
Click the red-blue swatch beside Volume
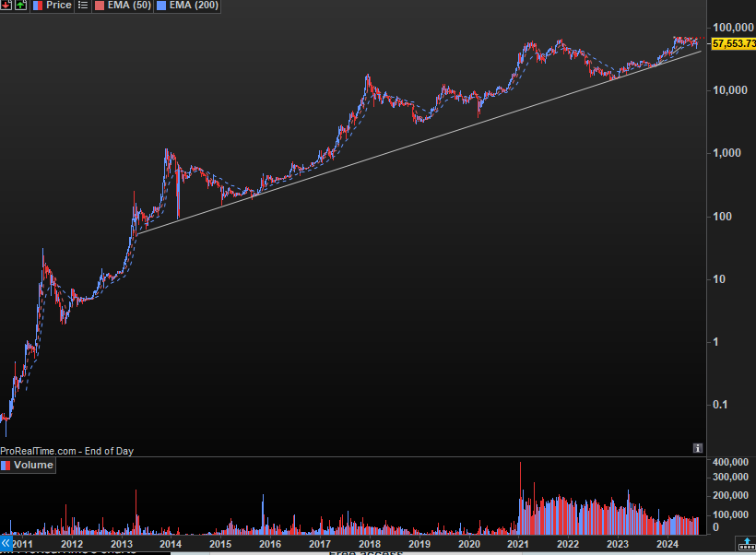coord(6,466)
